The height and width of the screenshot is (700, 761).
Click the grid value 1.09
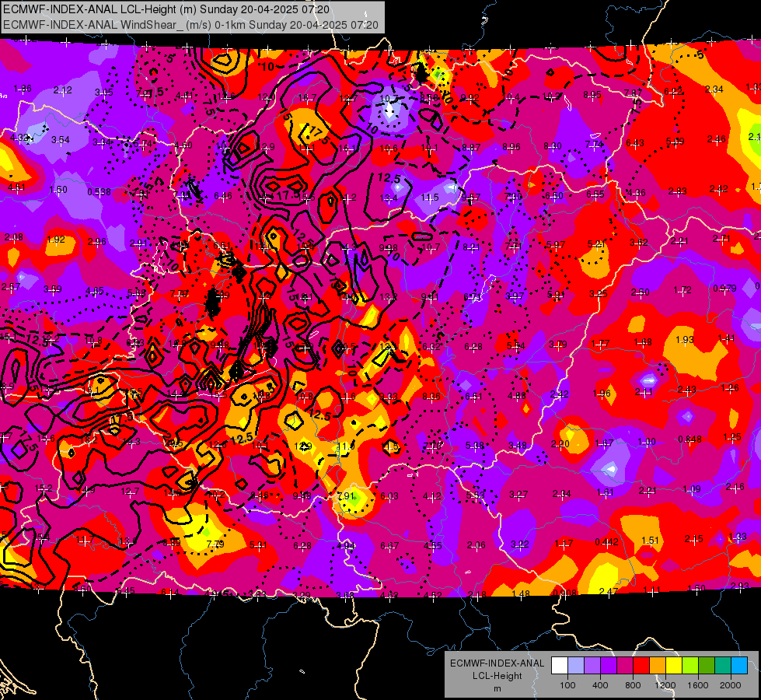coord(692,488)
